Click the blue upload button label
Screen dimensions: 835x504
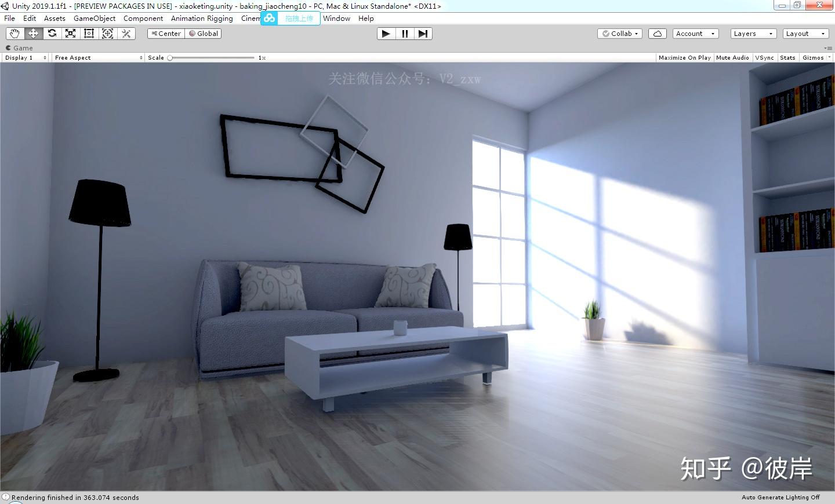tap(299, 19)
